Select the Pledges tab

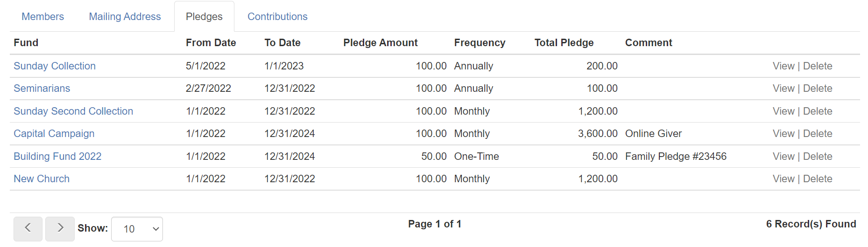[x=204, y=16]
